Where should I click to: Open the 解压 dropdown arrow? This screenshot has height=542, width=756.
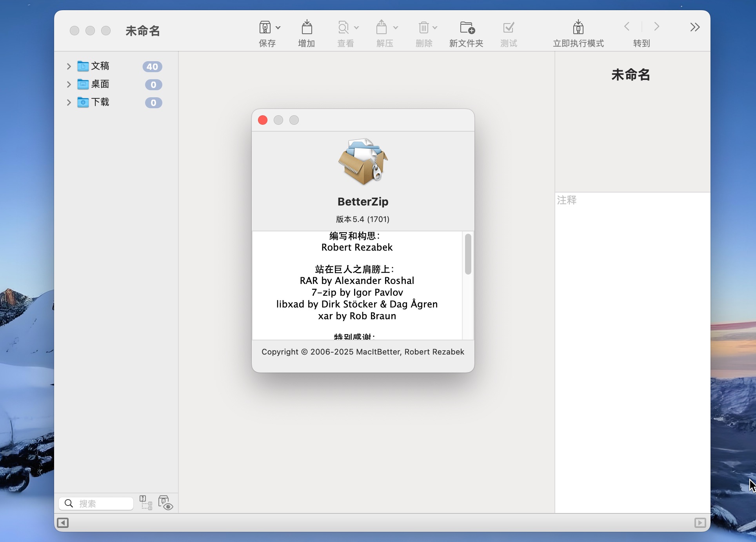(396, 28)
